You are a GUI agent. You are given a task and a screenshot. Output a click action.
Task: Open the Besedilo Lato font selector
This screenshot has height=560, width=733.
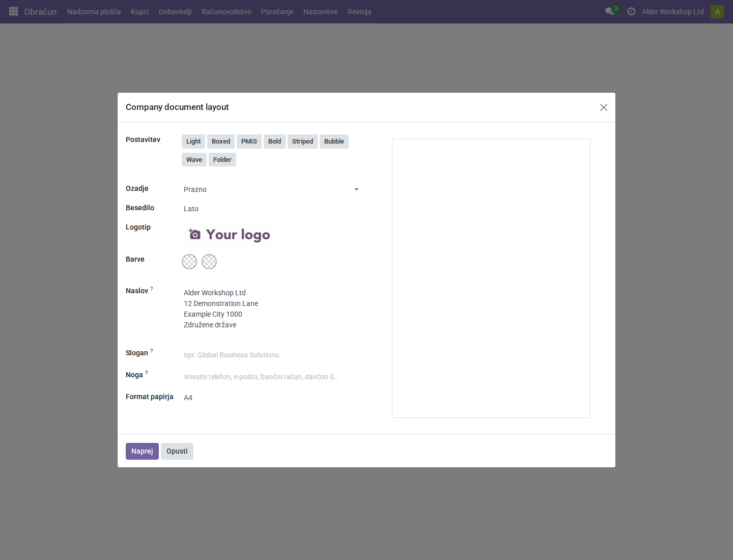pos(271,209)
